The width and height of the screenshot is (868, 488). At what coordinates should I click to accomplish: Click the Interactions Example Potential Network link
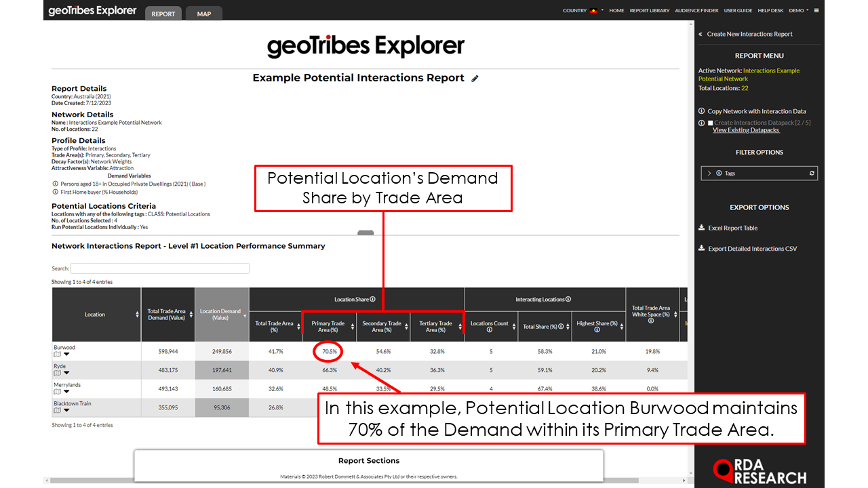coord(749,75)
